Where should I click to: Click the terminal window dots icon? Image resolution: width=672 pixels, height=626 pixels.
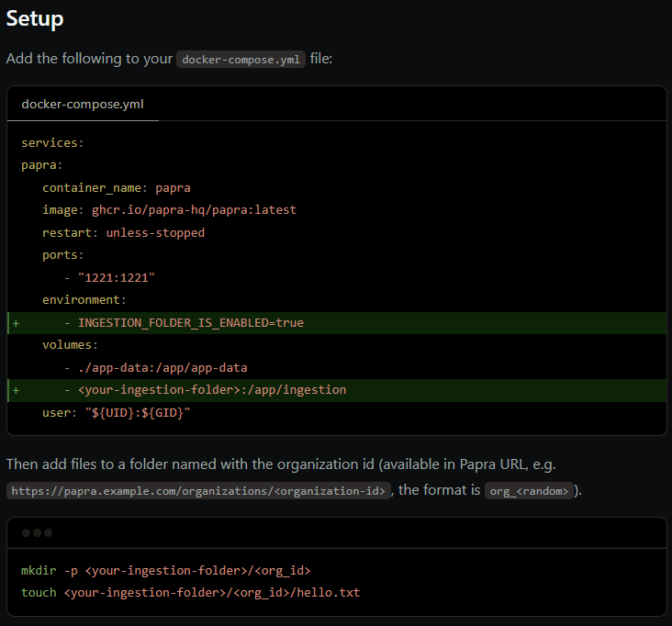click(x=38, y=532)
